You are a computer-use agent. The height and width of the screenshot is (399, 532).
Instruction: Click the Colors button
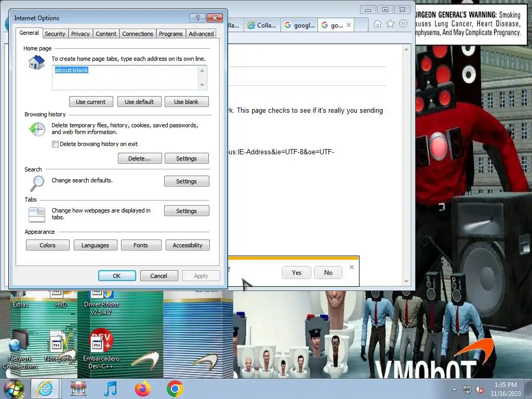pos(47,245)
